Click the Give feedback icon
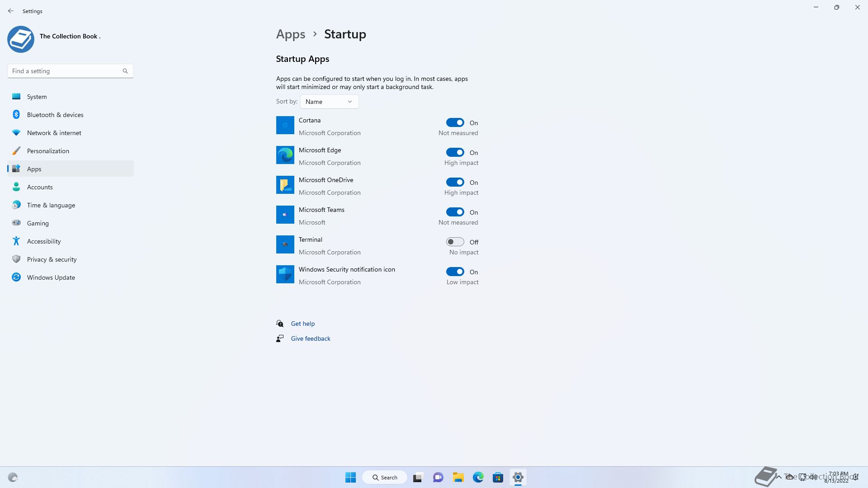868x488 pixels. pos(280,338)
